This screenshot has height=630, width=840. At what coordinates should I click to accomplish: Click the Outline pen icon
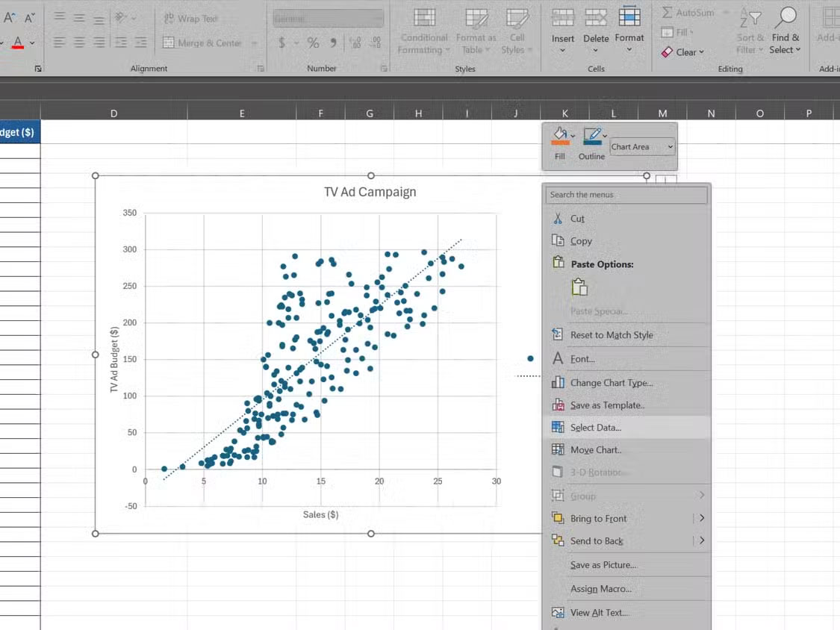click(591, 136)
